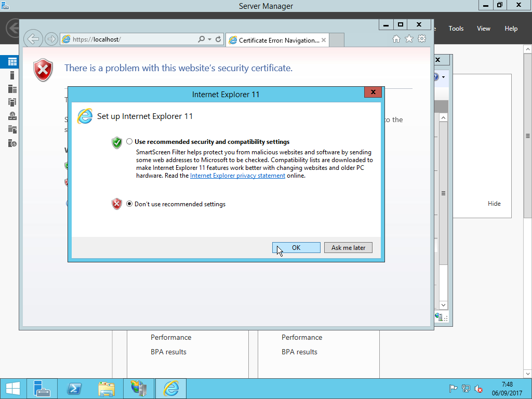Close the Internet Explorer 11 setup dialog
Screen dimensions: 532x399
point(373,92)
